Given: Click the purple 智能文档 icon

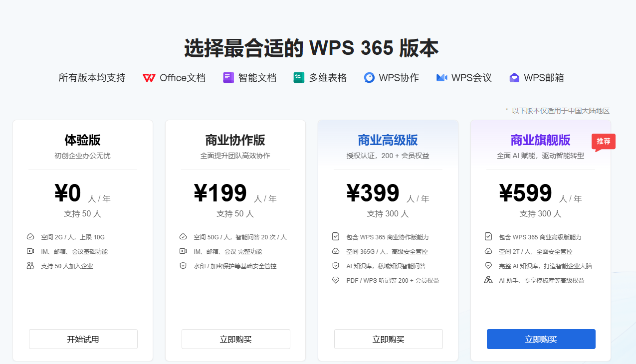Looking at the screenshot, I should point(228,78).
